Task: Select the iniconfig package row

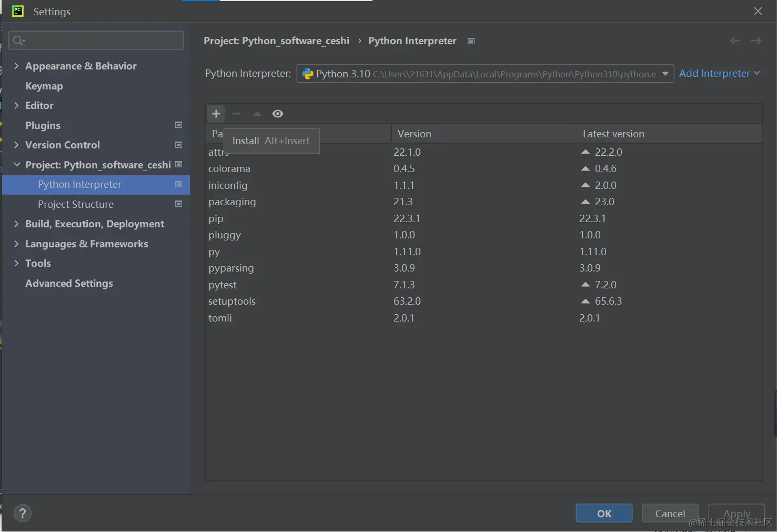Action: [x=483, y=185]
